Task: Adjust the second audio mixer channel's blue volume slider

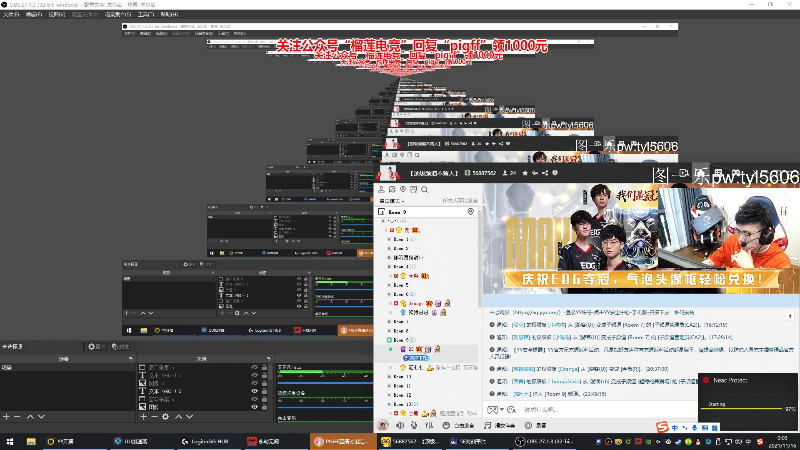Action: coord(324,407)
